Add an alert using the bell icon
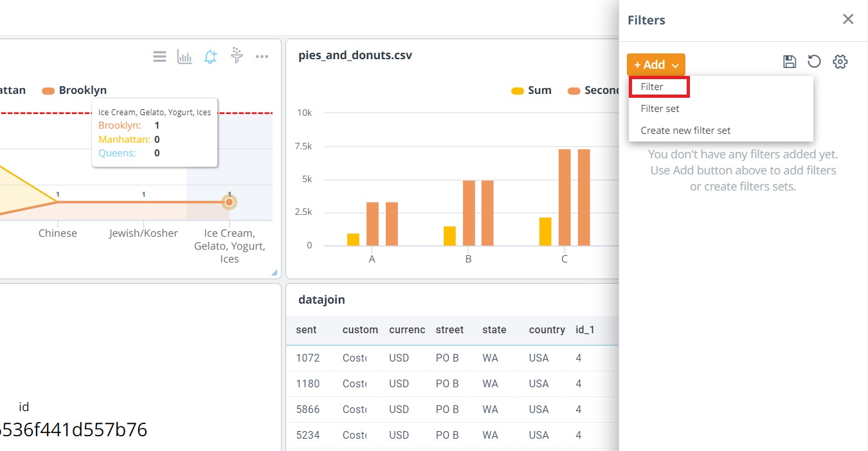This screenshot has width=868, height=451. [210, 57]
